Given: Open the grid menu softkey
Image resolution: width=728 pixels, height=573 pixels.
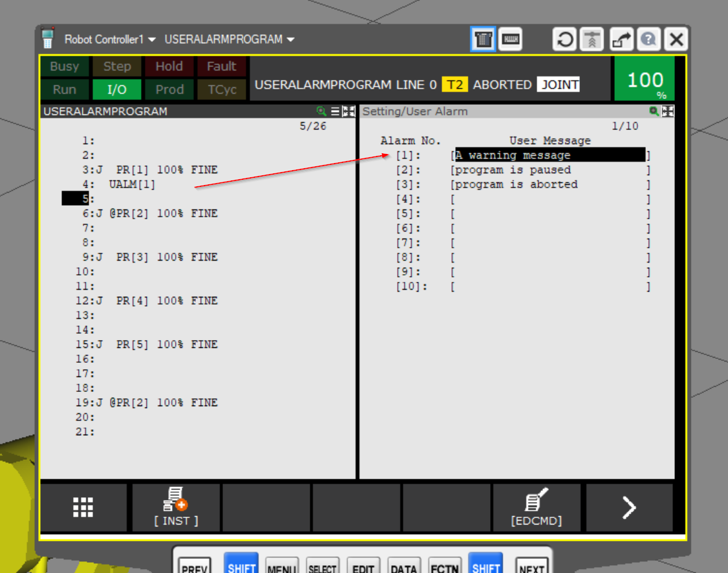Looking at the screenshot, I should [83, 508].
